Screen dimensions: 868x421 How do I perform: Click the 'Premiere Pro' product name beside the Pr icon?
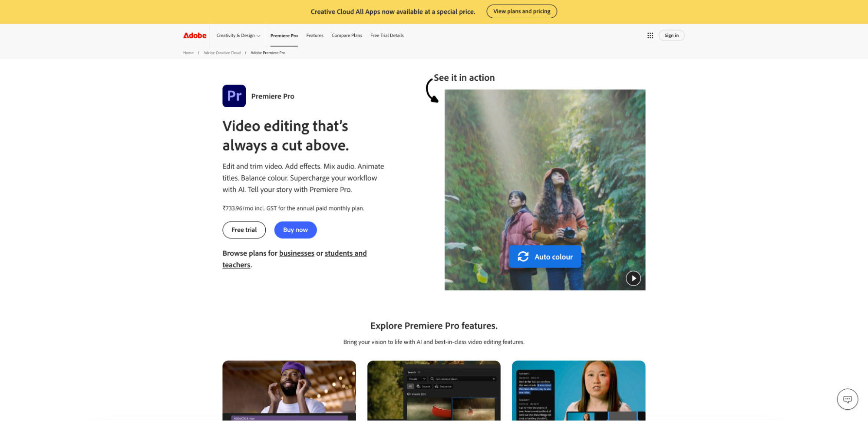[273, 96]
